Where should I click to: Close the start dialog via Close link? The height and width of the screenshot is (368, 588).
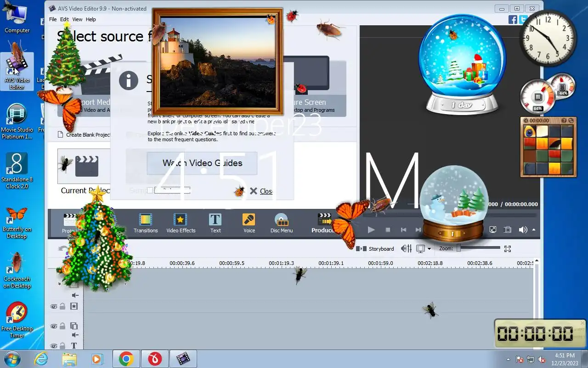pos(266,191)
